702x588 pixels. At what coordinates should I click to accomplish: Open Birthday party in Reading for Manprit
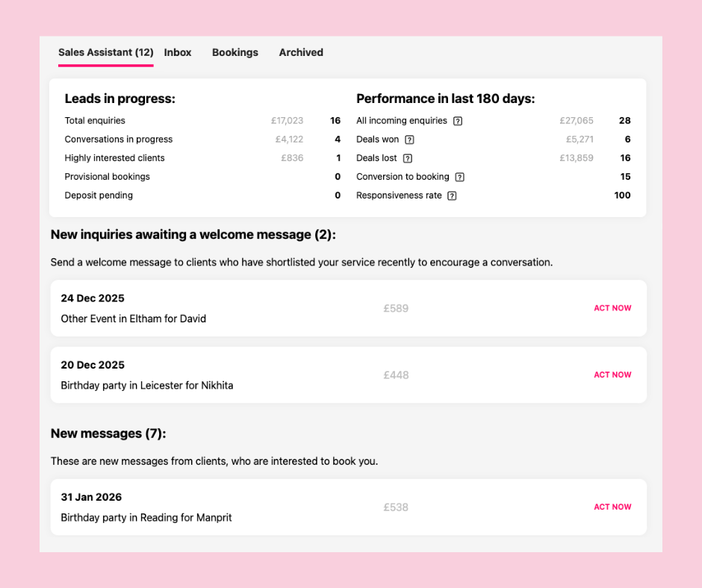(x=146, y=517)
